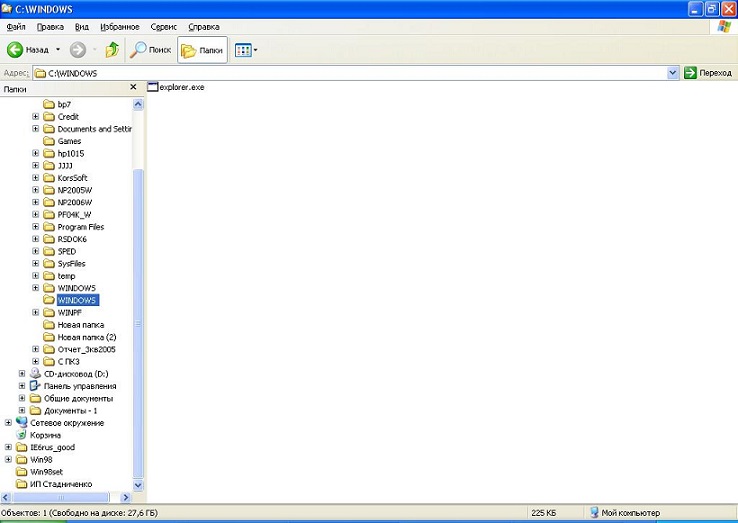This screenshot has height=523, width=738.
Task: Open the Сервис menu
Action: 163,27
